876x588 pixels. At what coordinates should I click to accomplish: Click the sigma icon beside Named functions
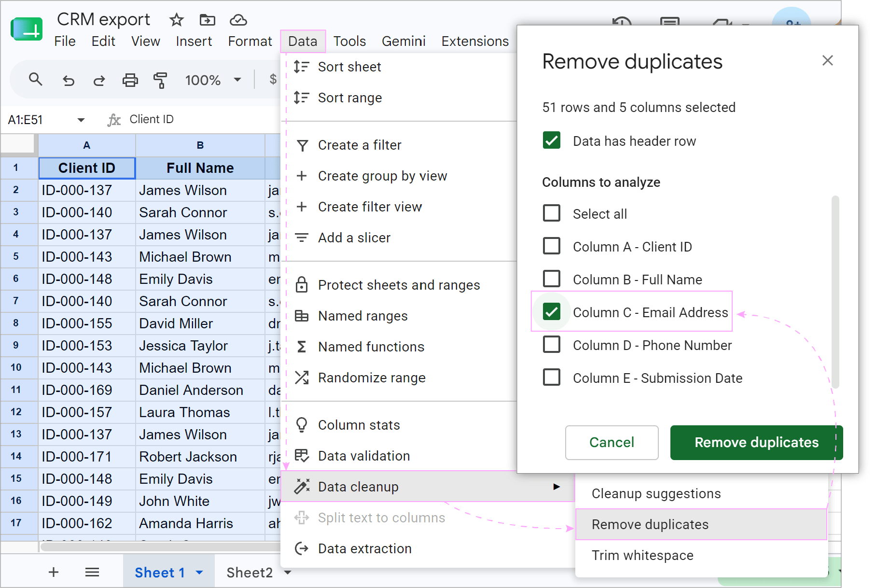click(x=302, y=347)
